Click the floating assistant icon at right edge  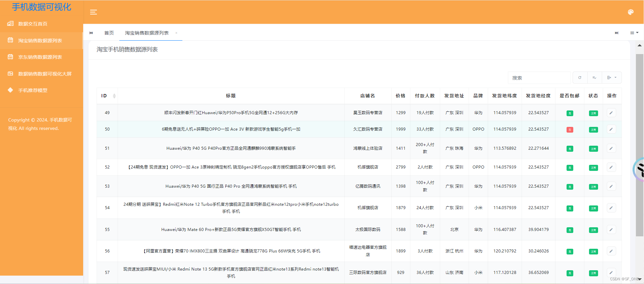(639, 170)
